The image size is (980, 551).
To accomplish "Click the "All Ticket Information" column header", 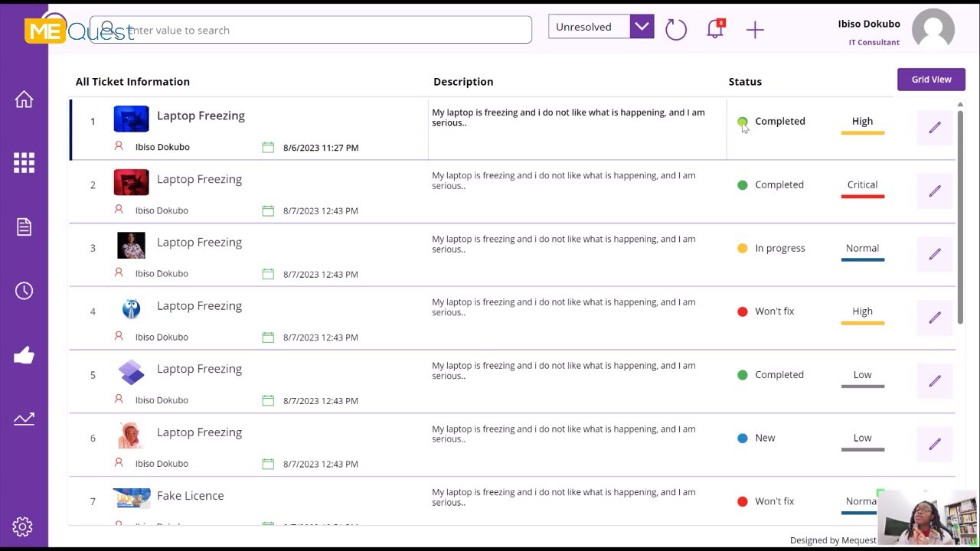I will [x=132, y=82].
